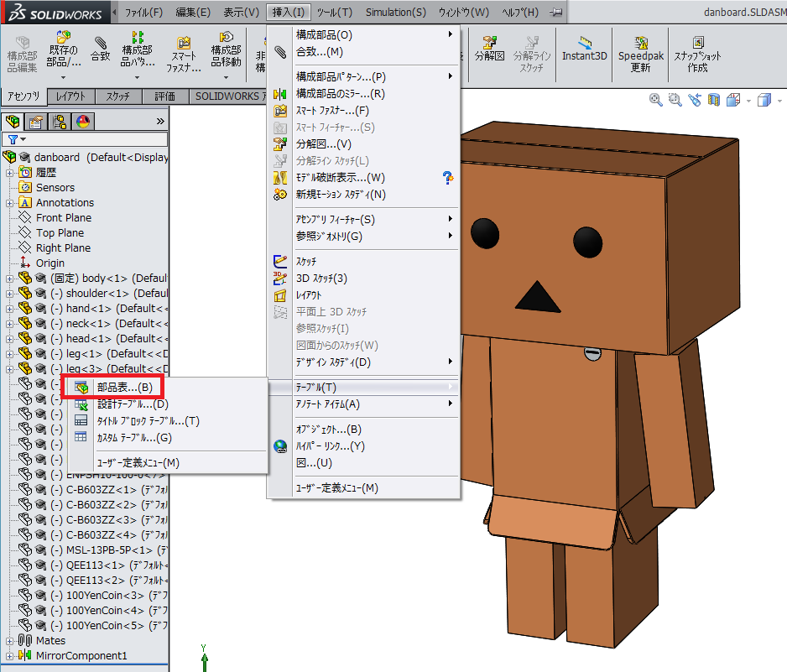Click the 構成部品移動 toolbar icon
Screen dimensions: 787x672
pos(226,49)
